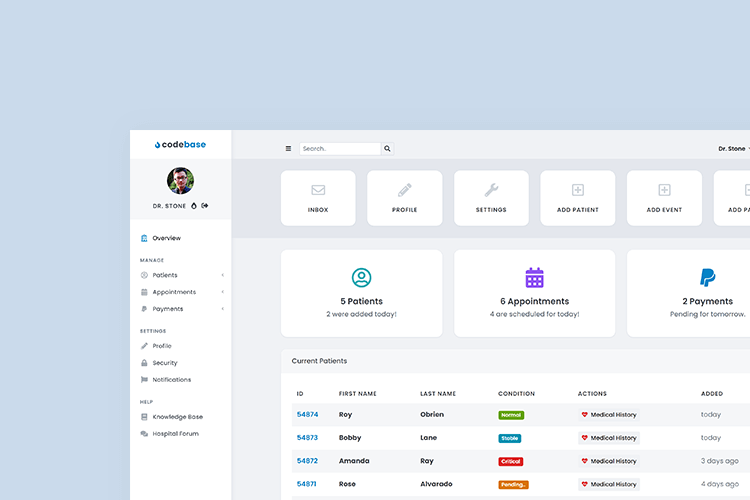The width and height of the screenshot is (750, 500).
Task: Click the sign-out icon beside DR. STONE
Action: point(205,206)
